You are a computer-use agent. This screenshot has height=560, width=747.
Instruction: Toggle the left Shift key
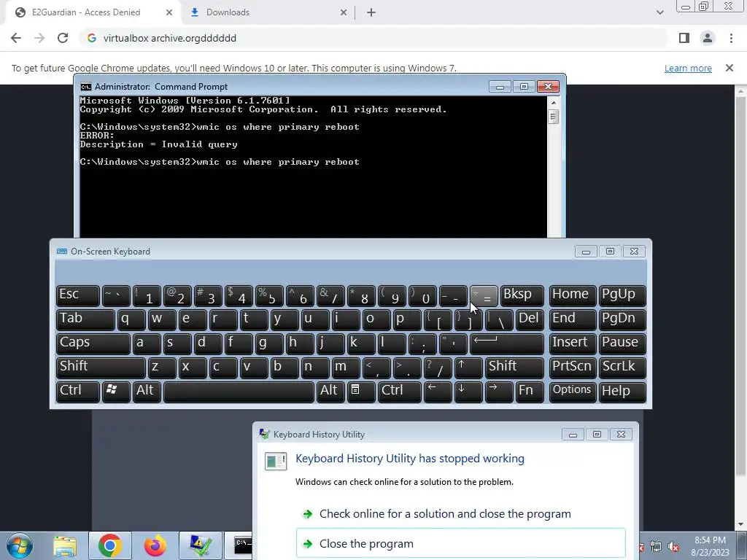101,367
